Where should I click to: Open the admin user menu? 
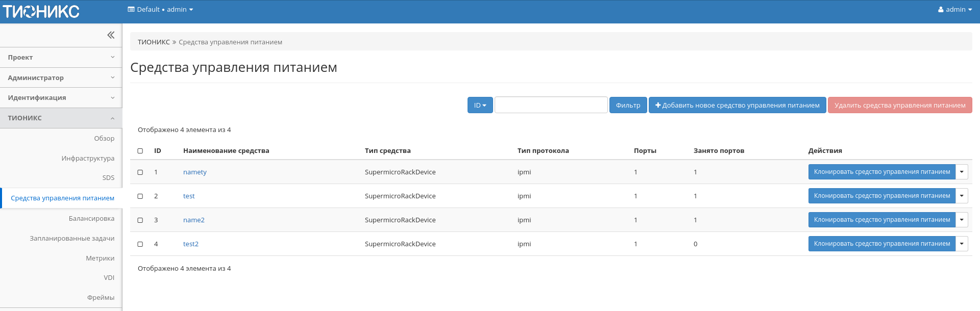954,10
